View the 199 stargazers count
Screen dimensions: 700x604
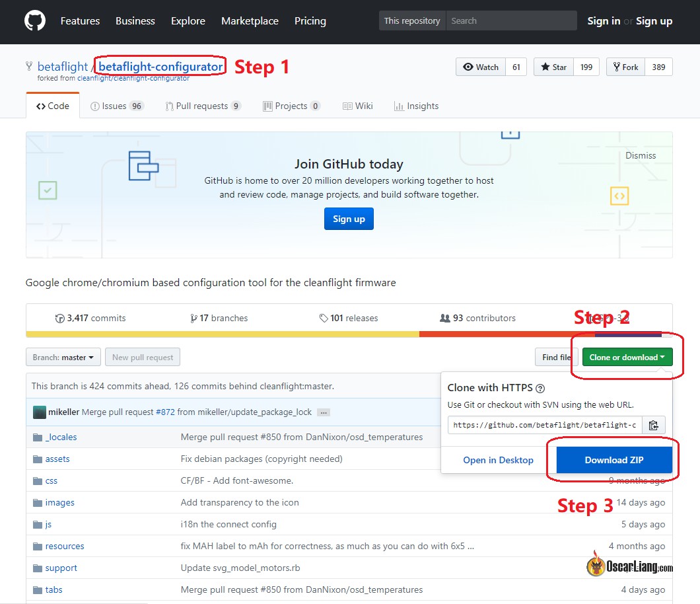[x=586, y=67]
